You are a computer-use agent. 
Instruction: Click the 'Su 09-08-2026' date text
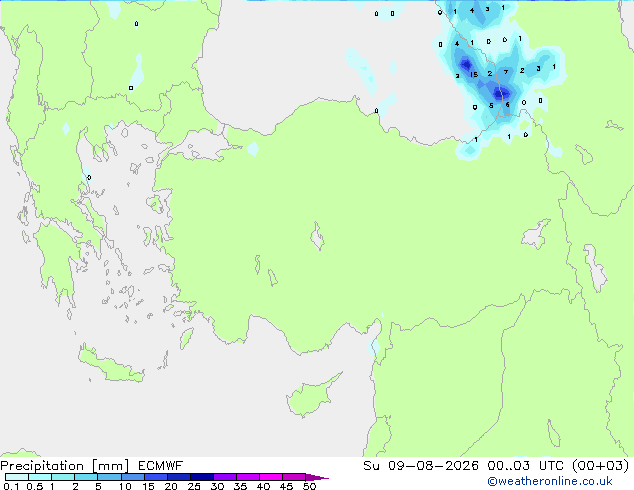(x=421, y=466)
